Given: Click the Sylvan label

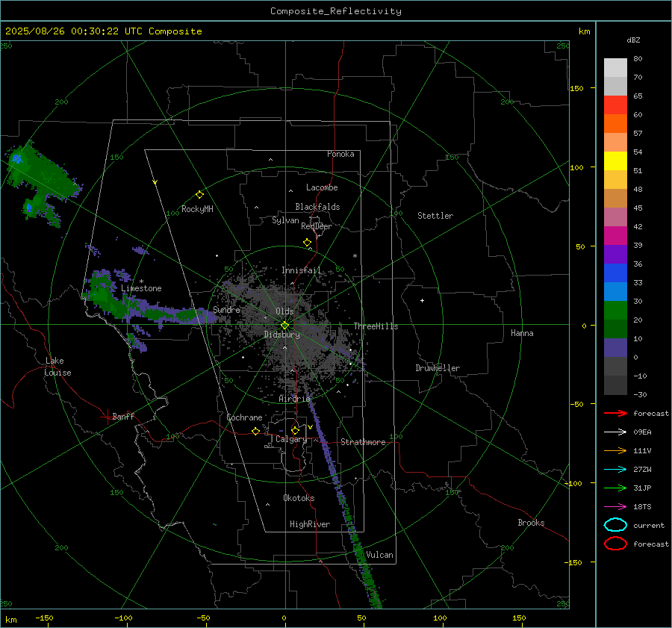Looking at the screenshot, I should click(285, 220).
